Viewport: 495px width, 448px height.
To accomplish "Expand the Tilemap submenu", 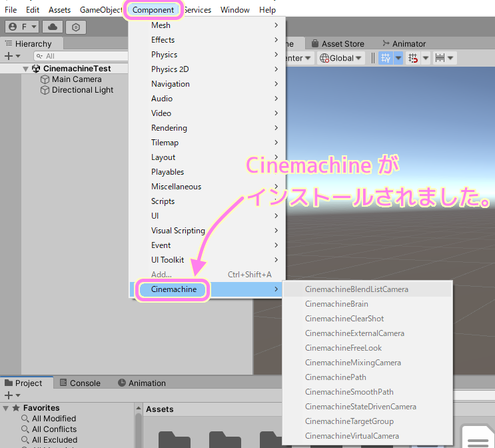I will click(x=207, y=143).
